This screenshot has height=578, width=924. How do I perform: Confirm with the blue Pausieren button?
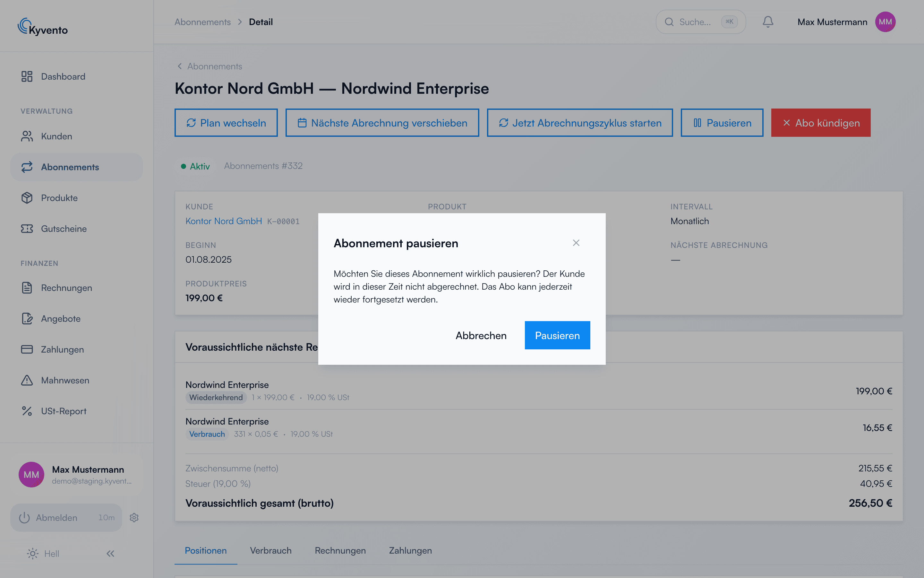[x=558, y=335]
